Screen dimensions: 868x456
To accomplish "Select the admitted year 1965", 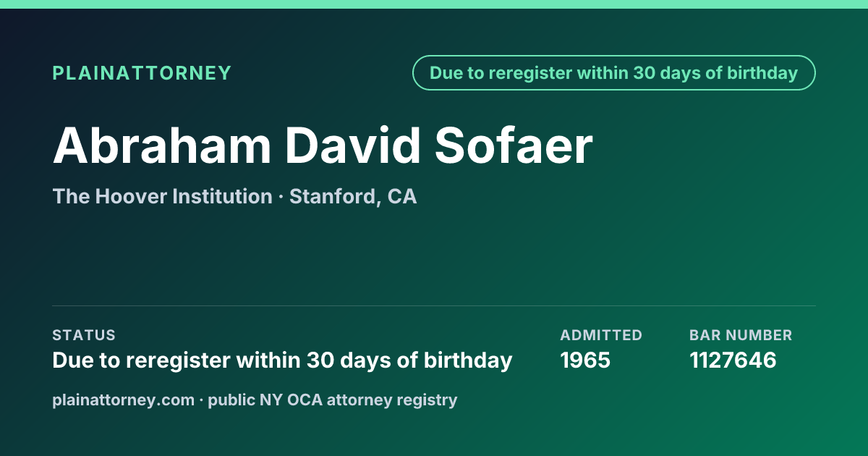I will pos(585,360).
